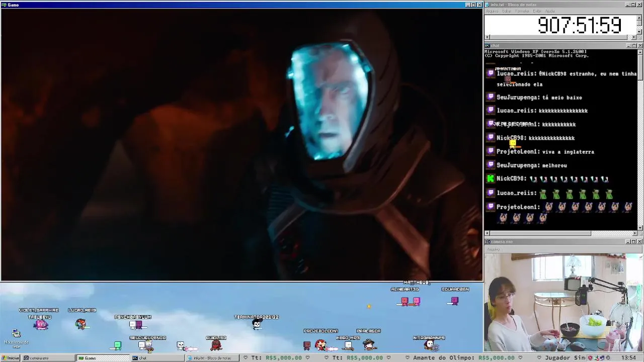Click the Twitch badge beside ProjetoLeon1: viva a inglaterra
The width and height of the screenshot is (644, 362).
click(491, 151)
